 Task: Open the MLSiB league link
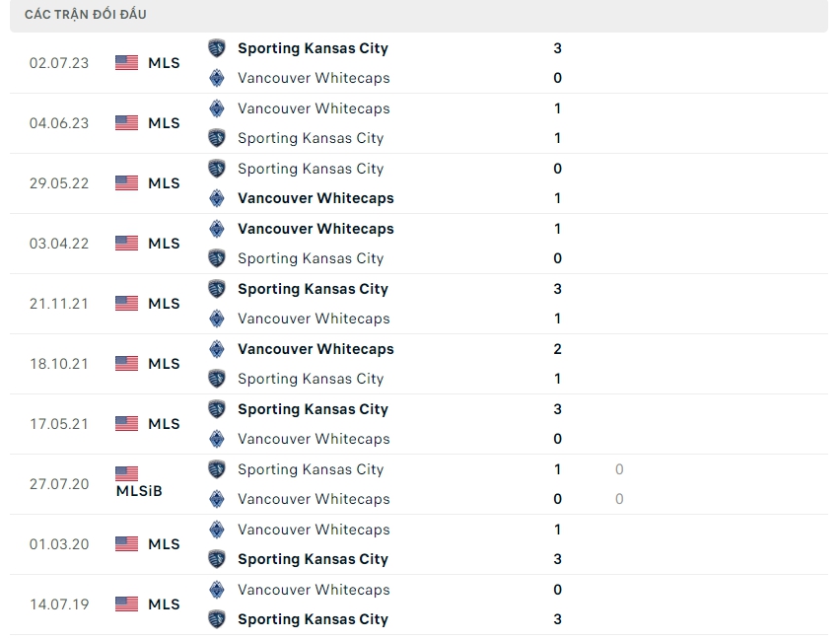(x=138, y=491)
